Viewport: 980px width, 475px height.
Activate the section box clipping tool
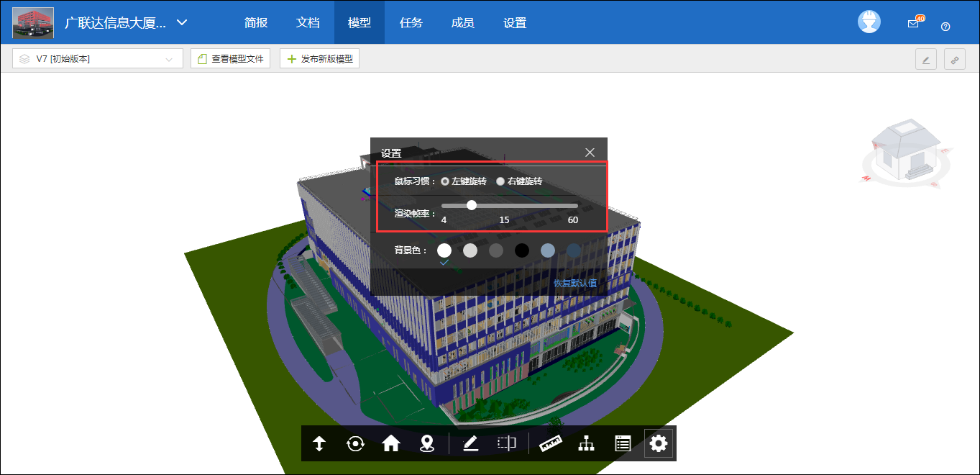click(507, 443)
